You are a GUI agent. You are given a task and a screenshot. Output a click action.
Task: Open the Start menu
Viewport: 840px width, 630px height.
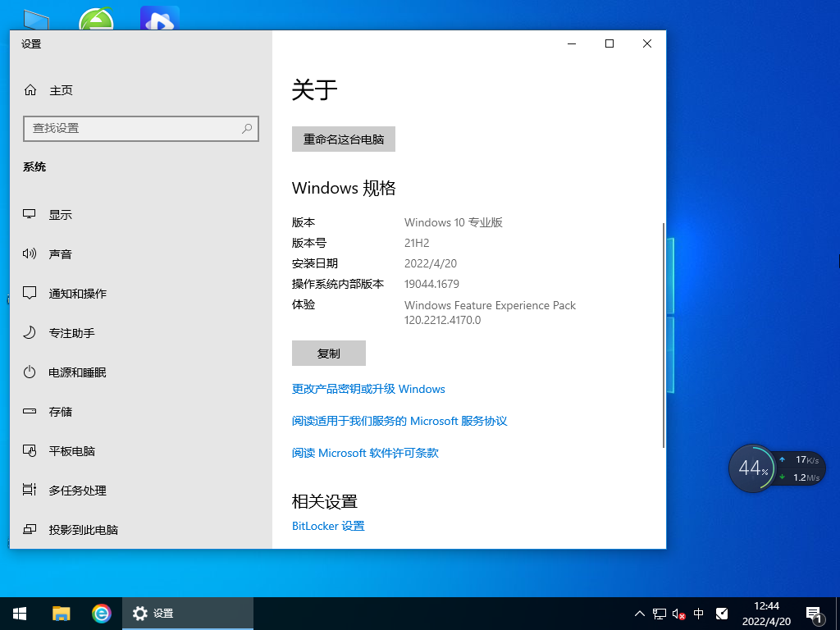click(19, 613)
